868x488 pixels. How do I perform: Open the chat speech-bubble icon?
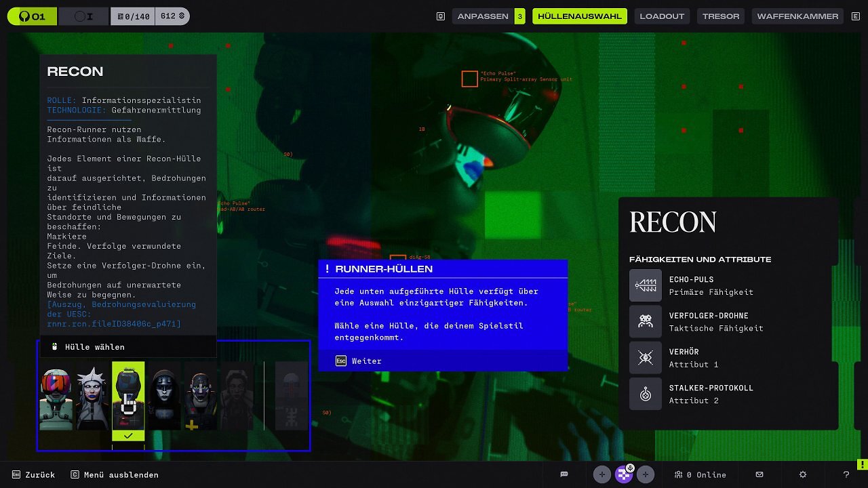(x=564, y=474)
